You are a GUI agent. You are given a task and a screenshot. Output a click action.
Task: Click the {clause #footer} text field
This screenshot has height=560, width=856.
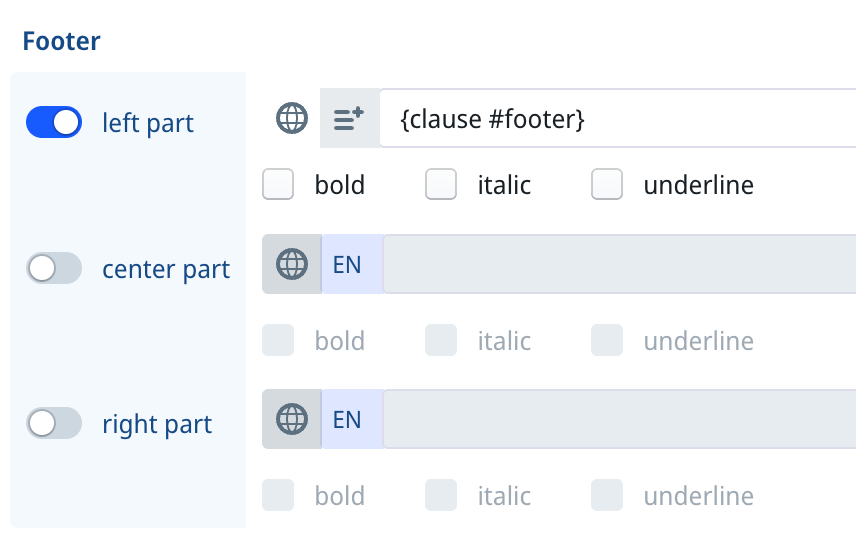618,118
